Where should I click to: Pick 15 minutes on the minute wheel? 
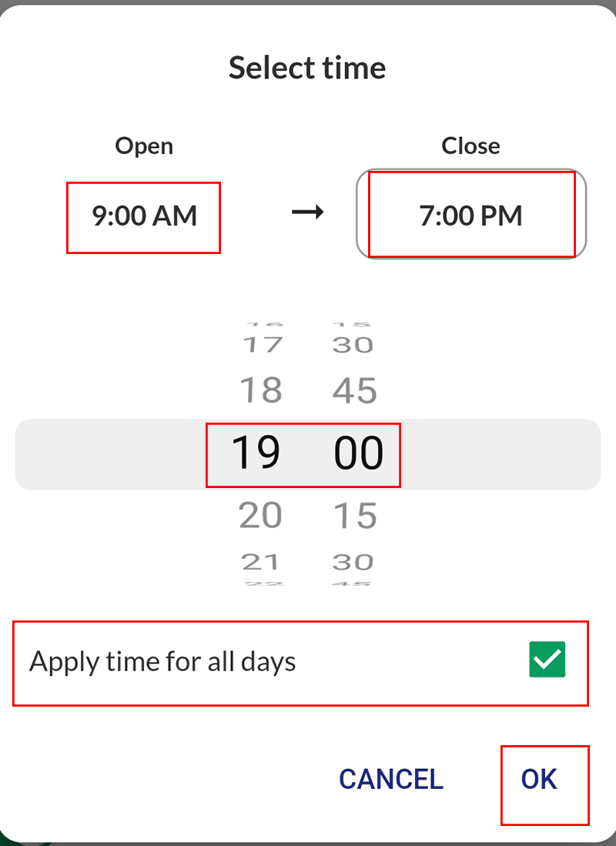coord(354,515)
